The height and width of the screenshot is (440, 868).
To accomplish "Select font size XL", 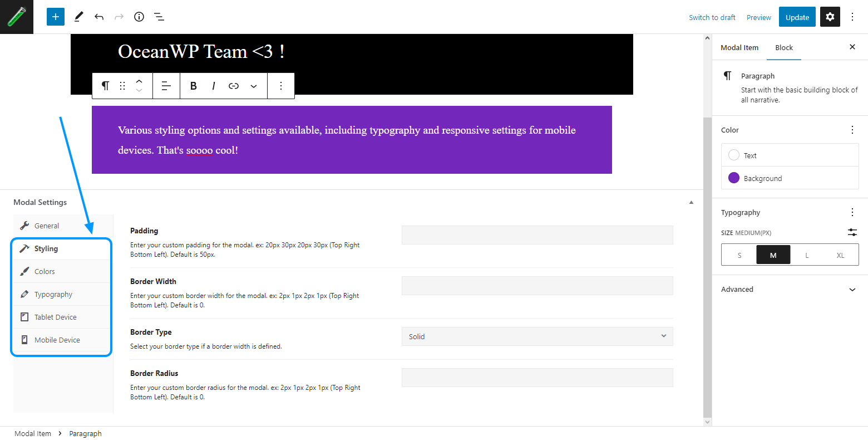I will [841, 255].
